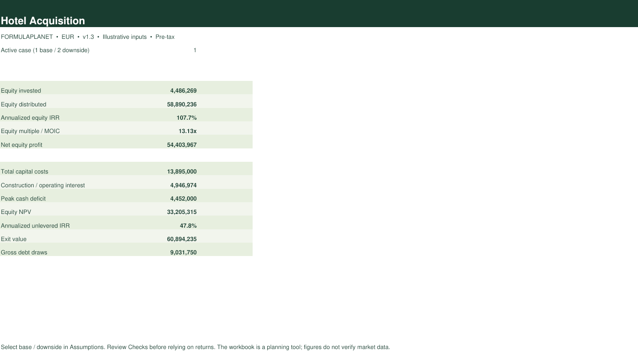Select the value 4,946,974
The height and width of the screenshot is (364, 638).
(183, 185)
